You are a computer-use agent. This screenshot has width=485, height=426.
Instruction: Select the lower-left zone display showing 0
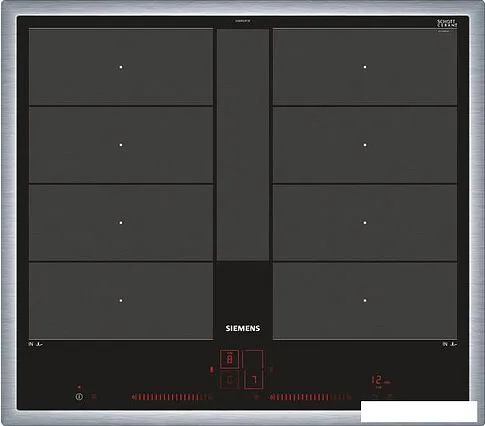[x=230, y=380]
